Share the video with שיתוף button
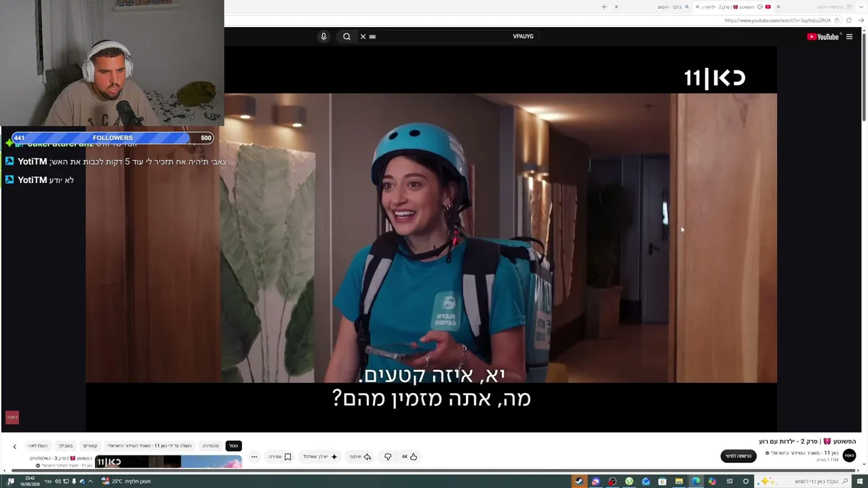This screenshot has height=488, width=868. tap(360, 457)
